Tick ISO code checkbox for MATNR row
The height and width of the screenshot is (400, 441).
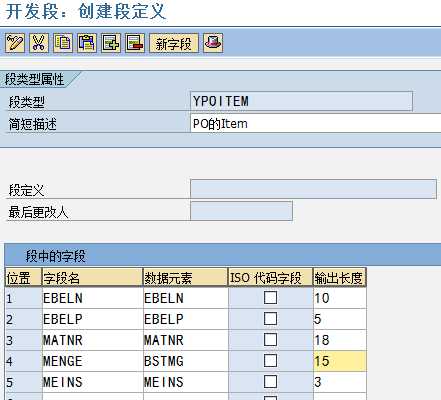click(x=270, y=340)
